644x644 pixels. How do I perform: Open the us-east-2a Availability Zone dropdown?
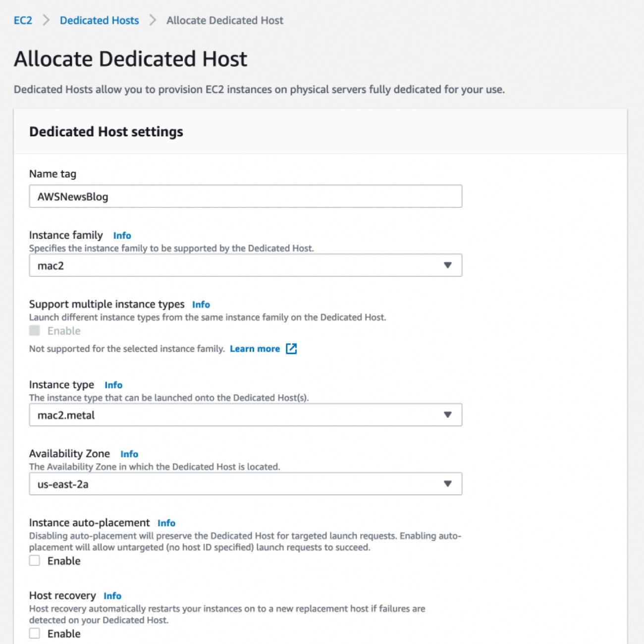tap(245, 484)
